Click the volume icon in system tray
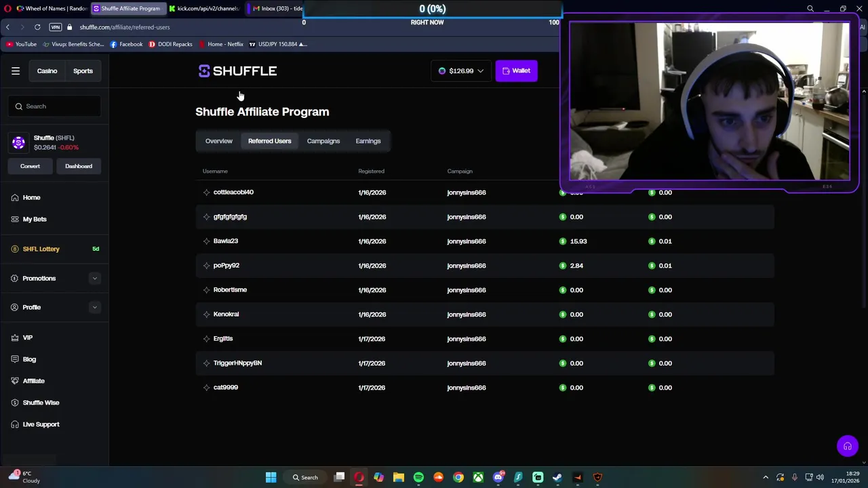This screenshot has width=868, height=488. coord(821,477)
